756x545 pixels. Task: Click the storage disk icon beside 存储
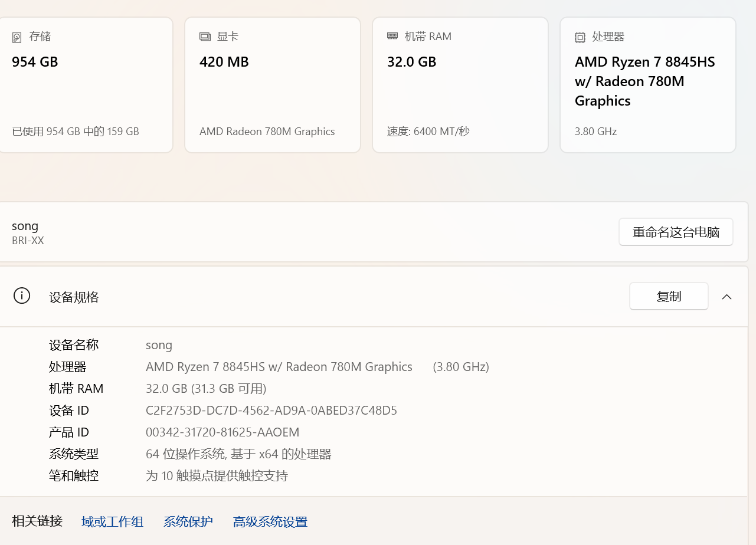(17, 37)
